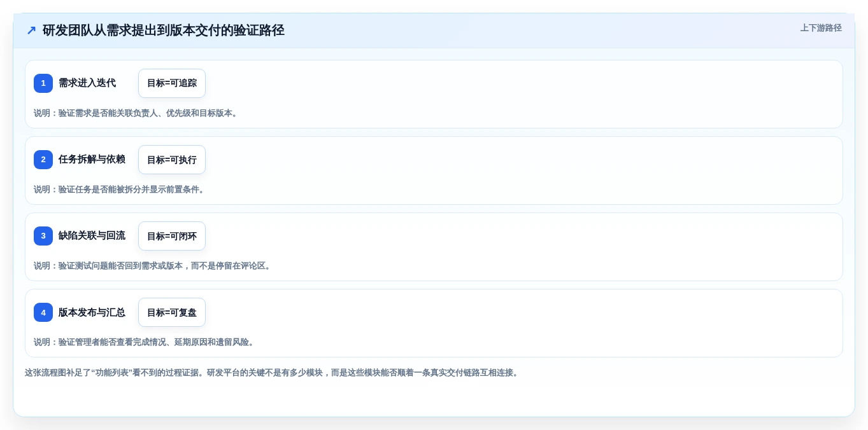Click the arrow icon beside the flow title
The height and width of the screenshot is (430, 868).
pos(31,30)
